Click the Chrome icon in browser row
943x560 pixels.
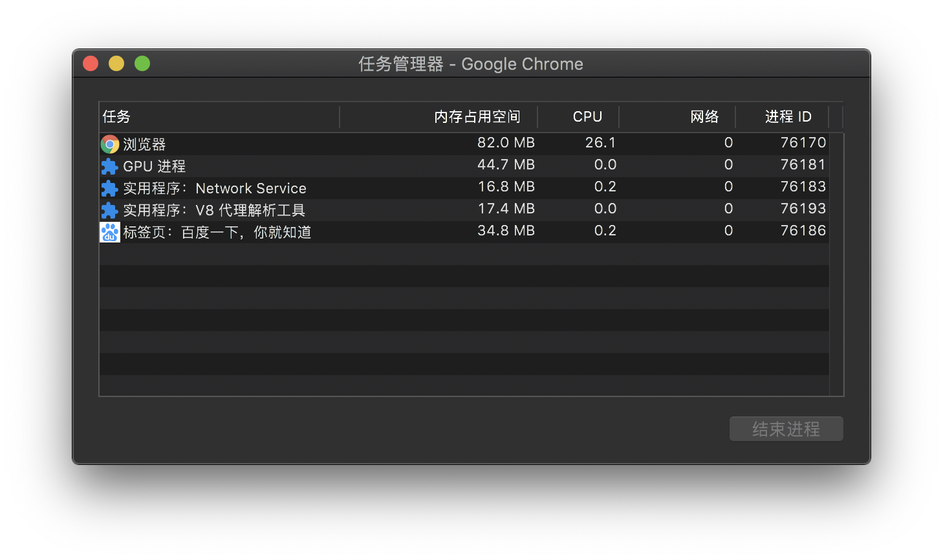pyautogui.click(x=110, y=144)
